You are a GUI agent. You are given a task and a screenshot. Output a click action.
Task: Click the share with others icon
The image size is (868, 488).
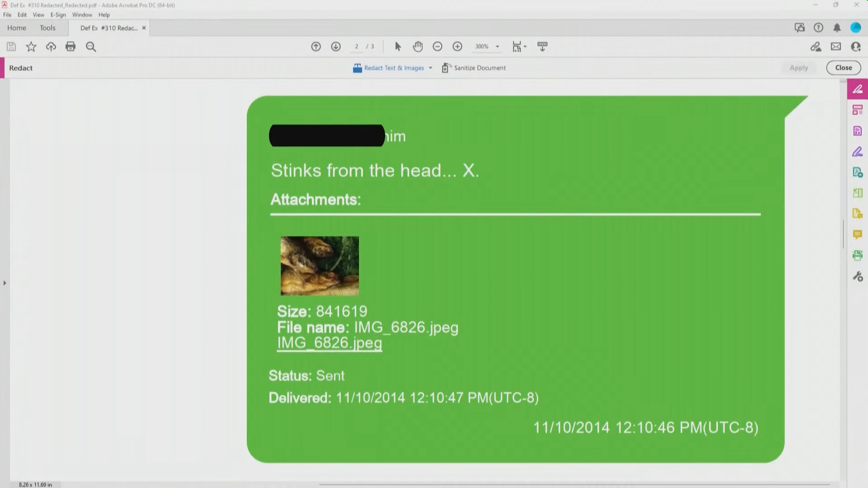point(856,47)
